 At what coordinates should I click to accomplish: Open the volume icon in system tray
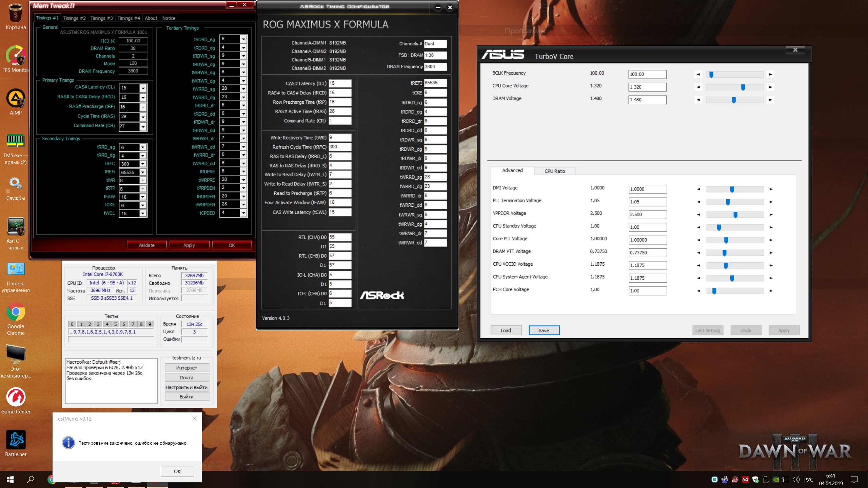pyautogui.click(x=796, y=480)
